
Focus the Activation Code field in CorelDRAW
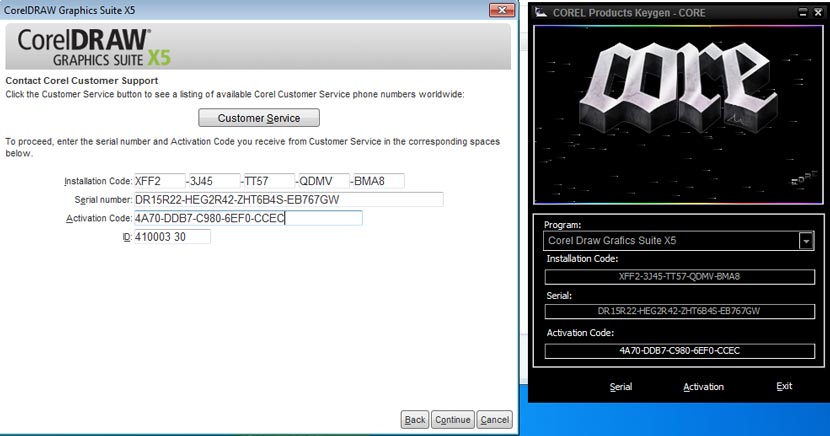[x=248, y=218]
